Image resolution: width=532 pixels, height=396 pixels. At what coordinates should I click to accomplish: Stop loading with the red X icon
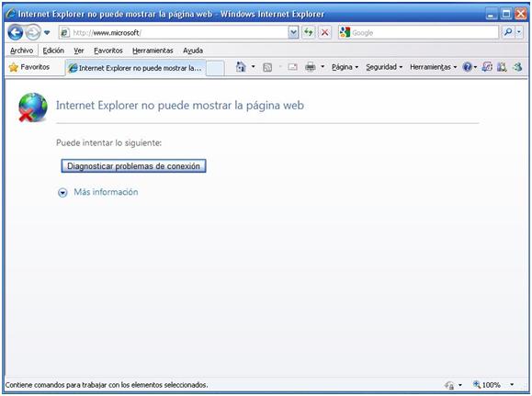(x=324, y=32)
